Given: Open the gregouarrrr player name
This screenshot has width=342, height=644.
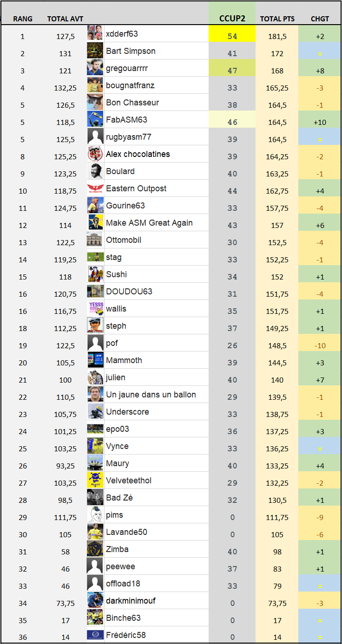Looking at the screenshot, I should click(x=127, y=68).
